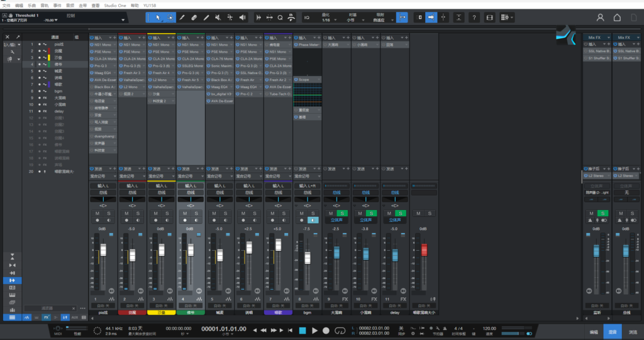Click the red fader on 唱歌混响大小 channel
644x340 pixels.
[424, 249]
